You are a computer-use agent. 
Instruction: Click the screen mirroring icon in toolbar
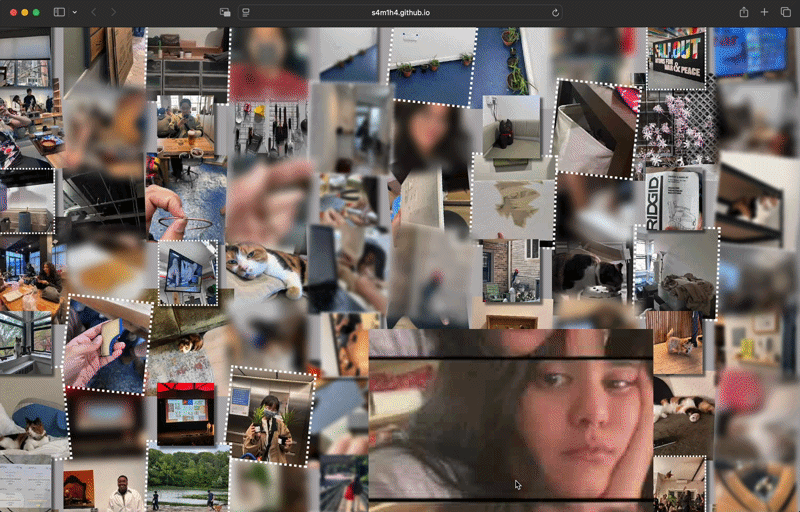pyautogui.click(x=225, y=12)
